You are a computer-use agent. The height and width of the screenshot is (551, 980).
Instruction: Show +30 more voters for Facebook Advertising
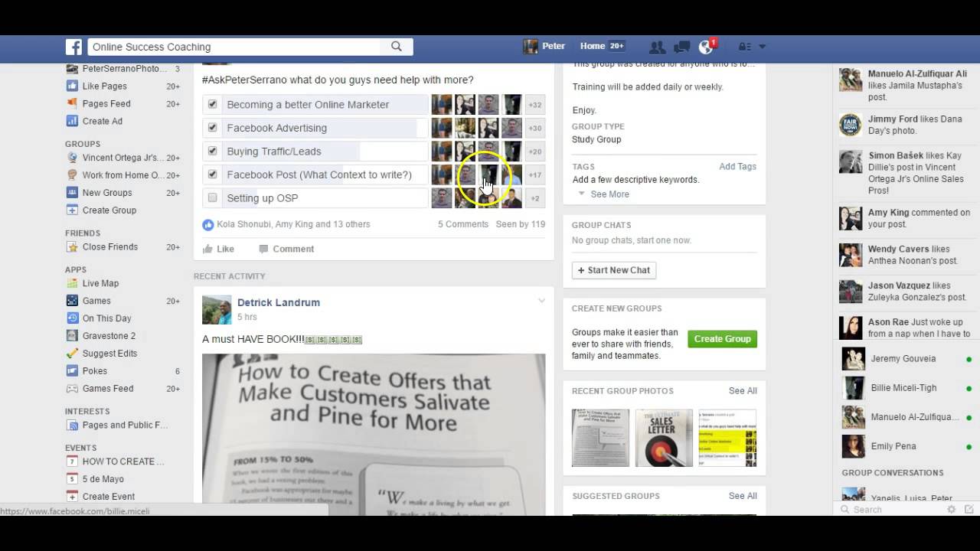(x=534, y=128)
